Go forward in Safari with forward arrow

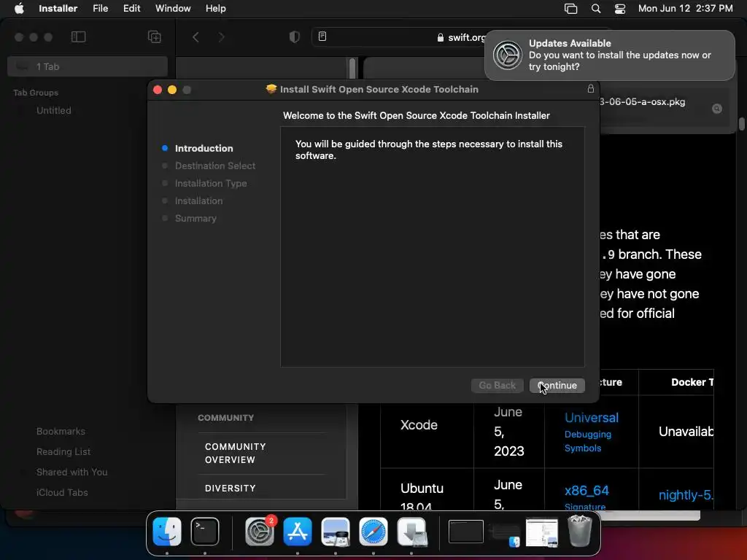[x=221, y=36]
